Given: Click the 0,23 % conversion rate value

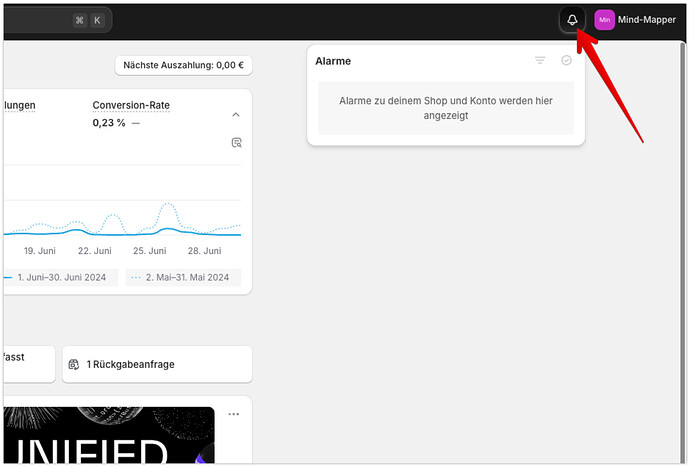Looking at the screenshot, I should [109, 123].
